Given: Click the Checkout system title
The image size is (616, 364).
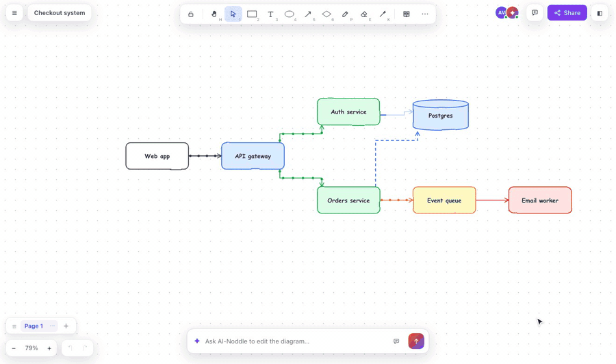Looking at the screenshot, I should pyautogui.click(x=60, y=13).
